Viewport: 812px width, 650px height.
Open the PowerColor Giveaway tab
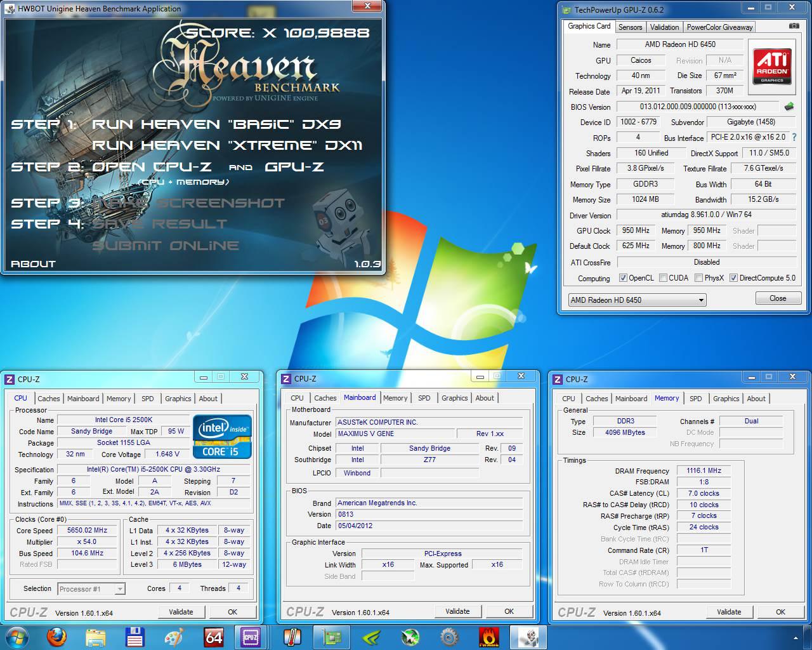pyautogui.click(x=719, y=27)
